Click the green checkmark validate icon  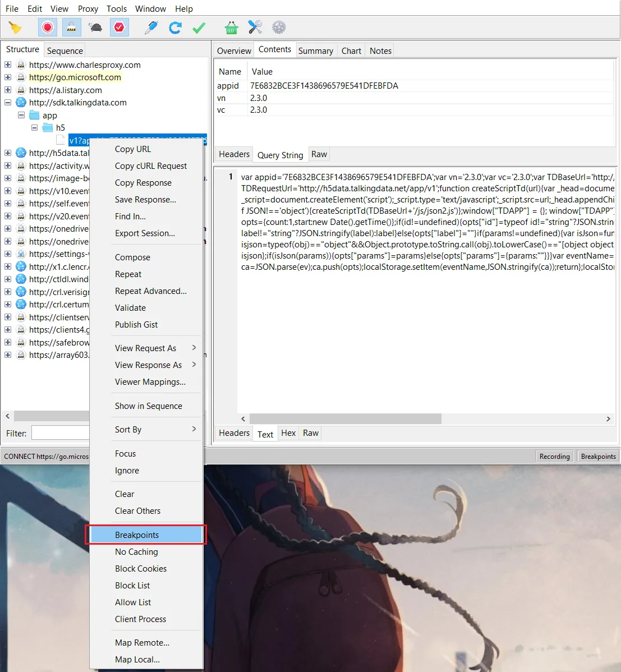199,28
